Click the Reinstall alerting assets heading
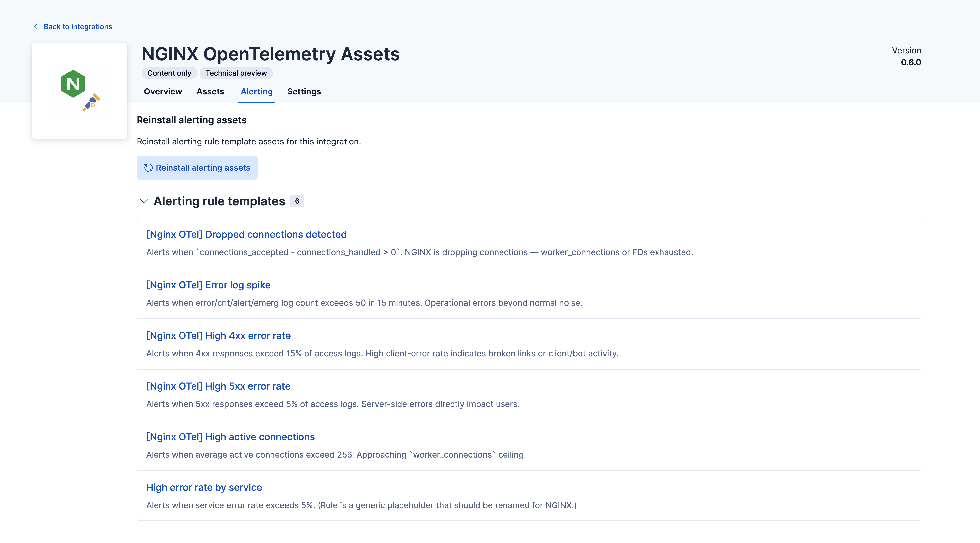 192,120
